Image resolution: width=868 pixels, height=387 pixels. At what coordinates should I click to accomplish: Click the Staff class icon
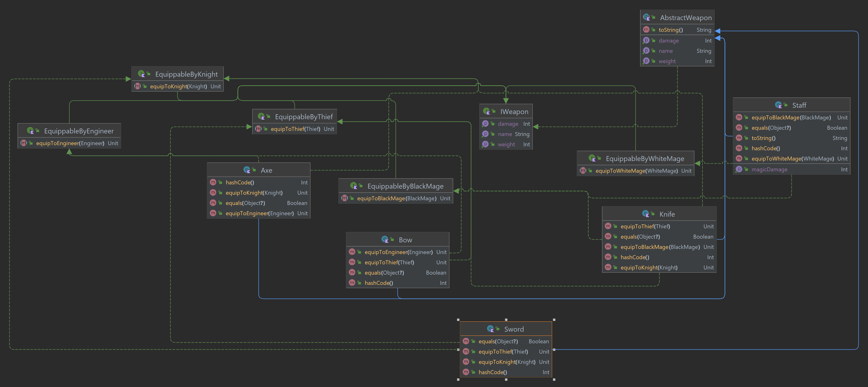pos(778,105)
